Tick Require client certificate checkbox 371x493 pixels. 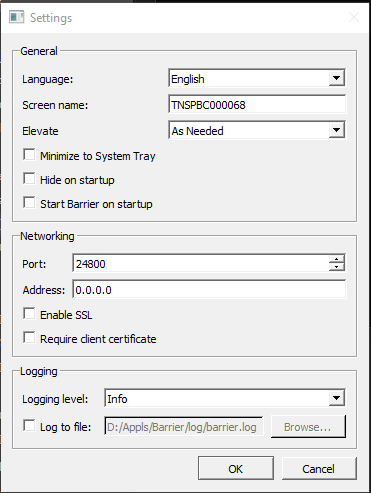pyautogui.click(x=29, y=338)
